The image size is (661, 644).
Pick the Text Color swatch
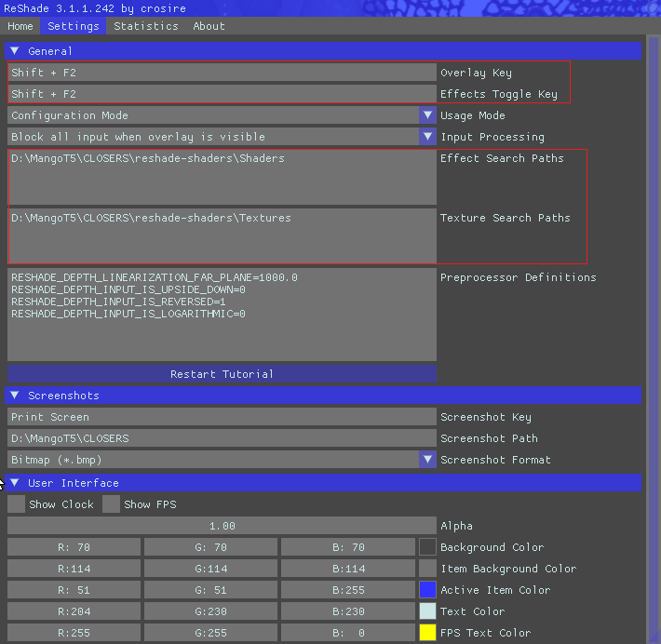click(427, 611)
